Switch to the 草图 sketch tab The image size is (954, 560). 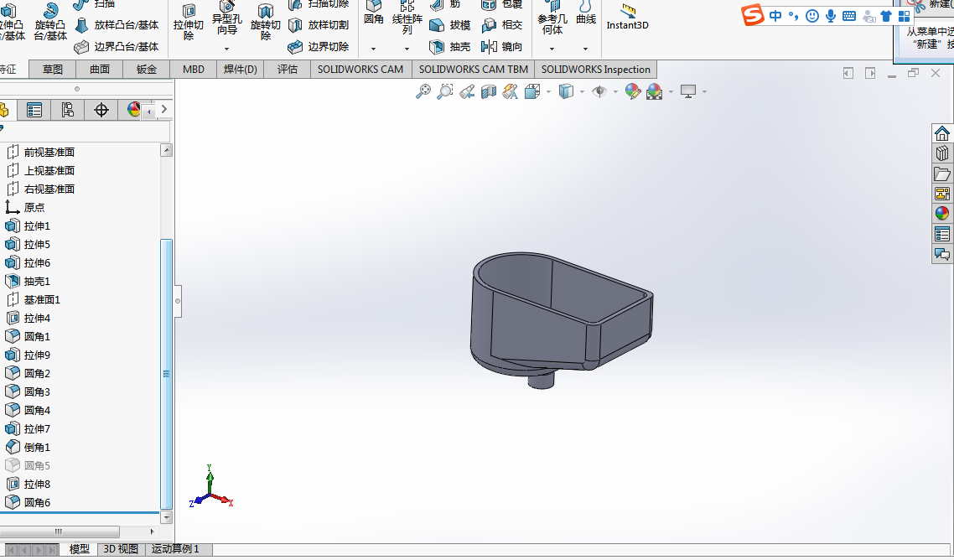point(52,70)
